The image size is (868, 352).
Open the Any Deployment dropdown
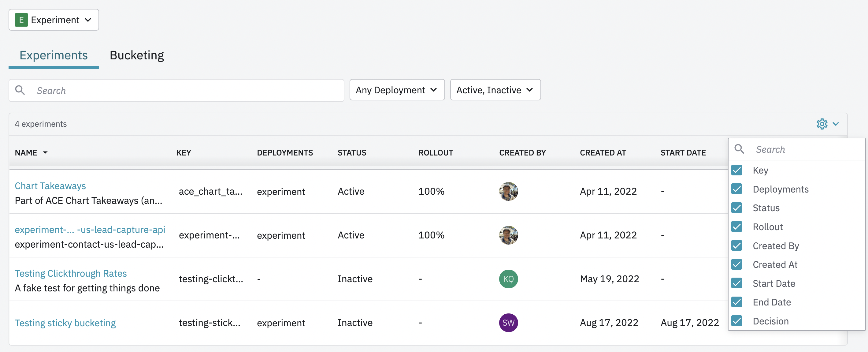point(397,90)
